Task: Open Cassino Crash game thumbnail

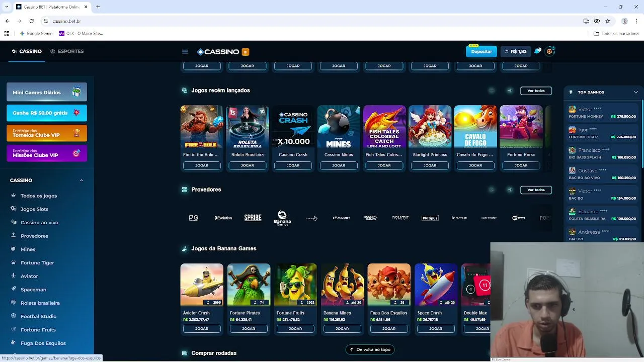Action: click(293, 127)
